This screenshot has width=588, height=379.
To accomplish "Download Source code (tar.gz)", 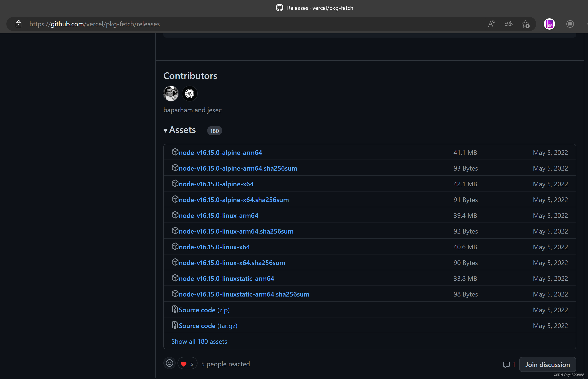I will [x=208, y=326].
